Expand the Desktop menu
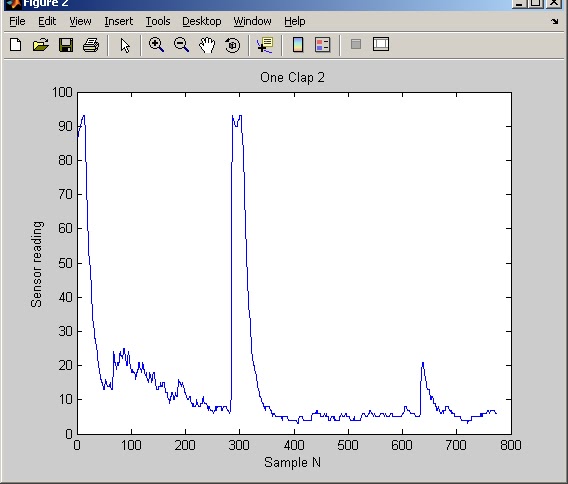Viewport: 568px width, 484px height. point(202,21)
